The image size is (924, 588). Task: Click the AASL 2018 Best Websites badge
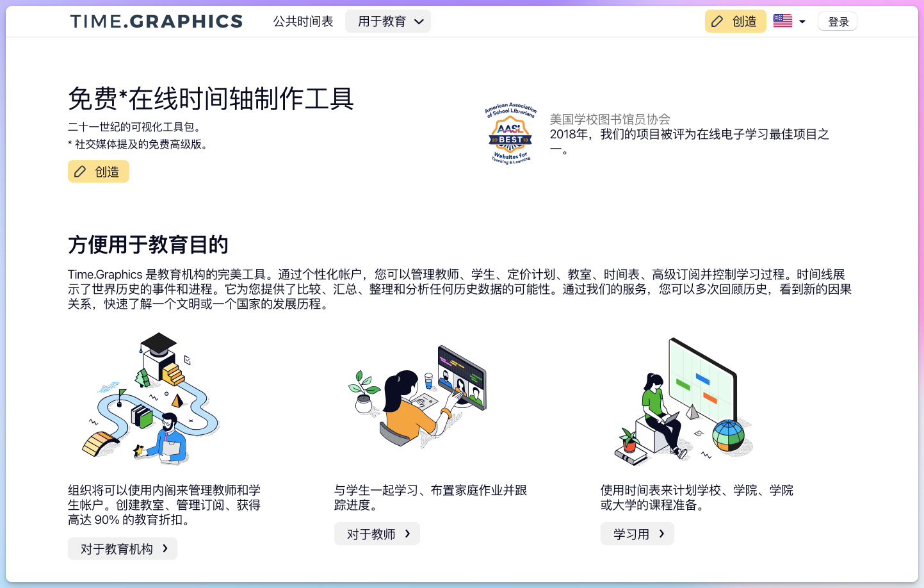[511, 133]
